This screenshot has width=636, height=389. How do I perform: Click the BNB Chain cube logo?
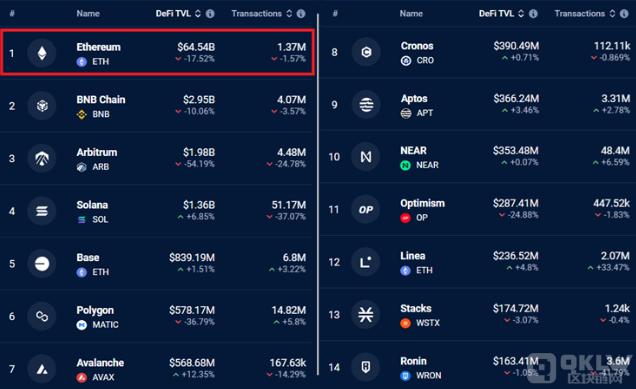[x=42, y=106]
